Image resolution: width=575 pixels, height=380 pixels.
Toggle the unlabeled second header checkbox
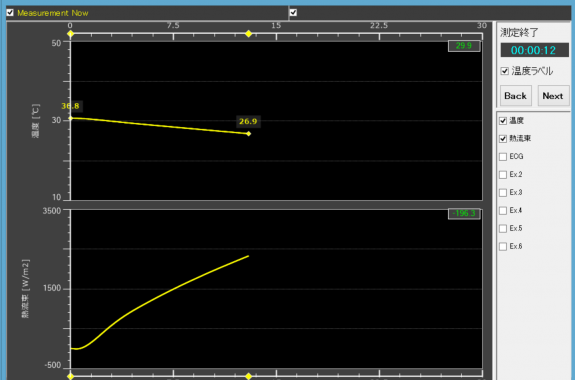(293, 12)
